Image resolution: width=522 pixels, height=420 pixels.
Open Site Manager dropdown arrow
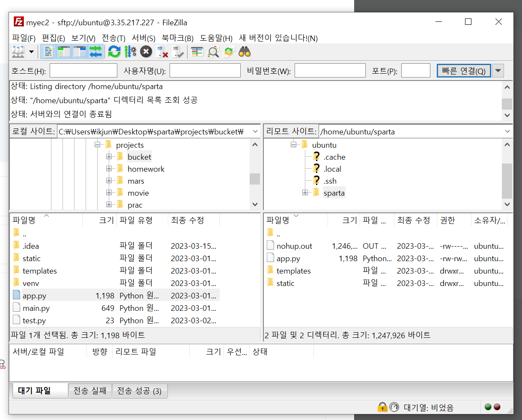point(31,52)
